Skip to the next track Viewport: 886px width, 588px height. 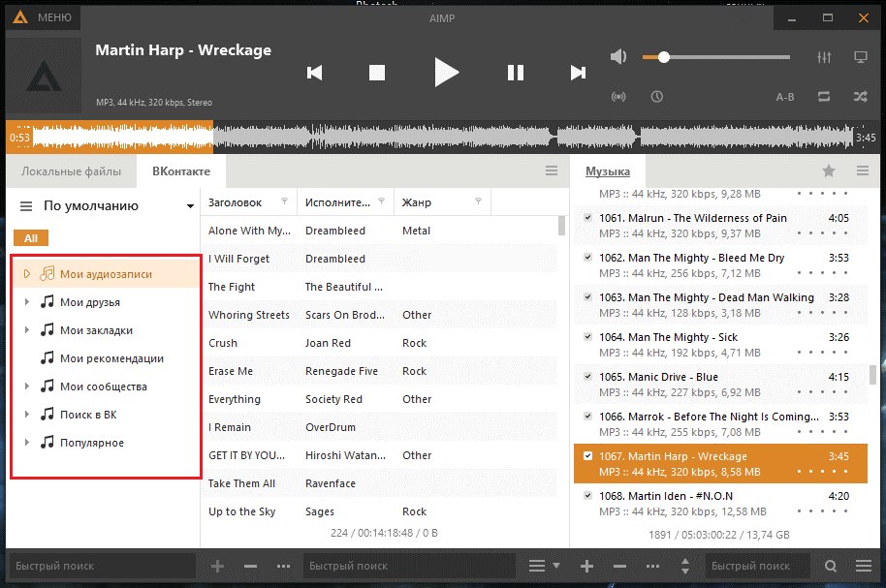pos(578,73)
